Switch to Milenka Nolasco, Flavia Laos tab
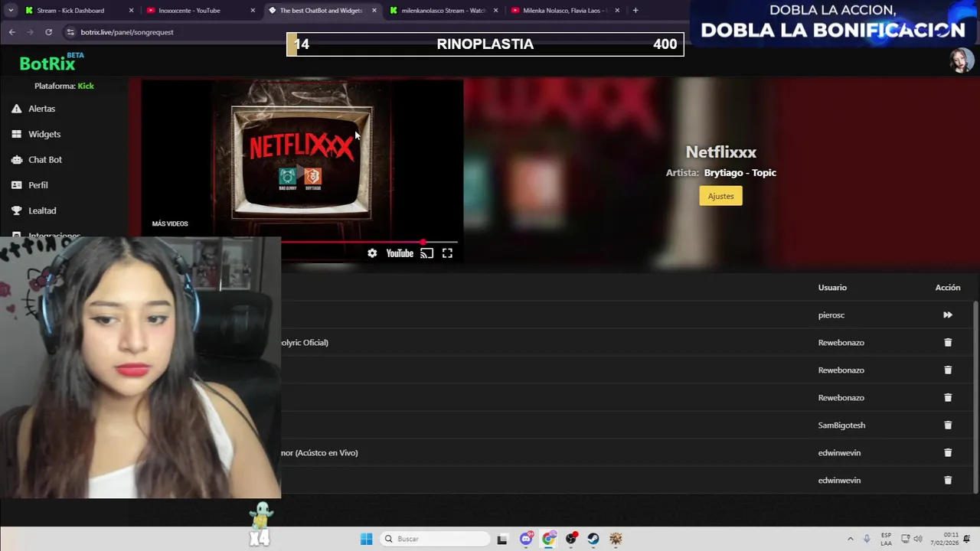 point(565,11)
